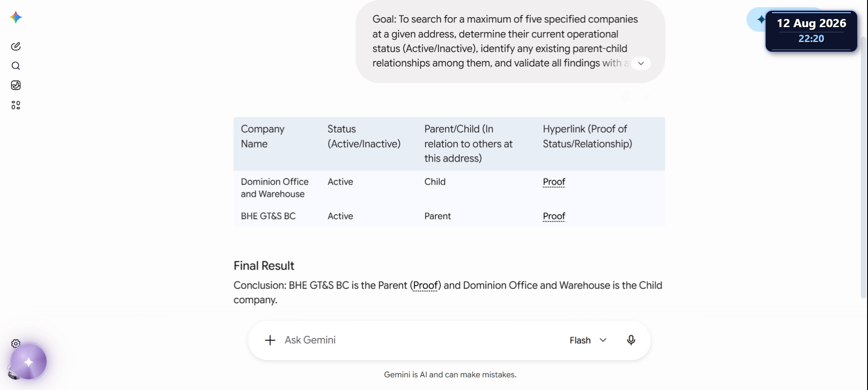Viewport: 868px width, 390px height.
Task: Click the plus icon to add files
Action: point(270,340)
